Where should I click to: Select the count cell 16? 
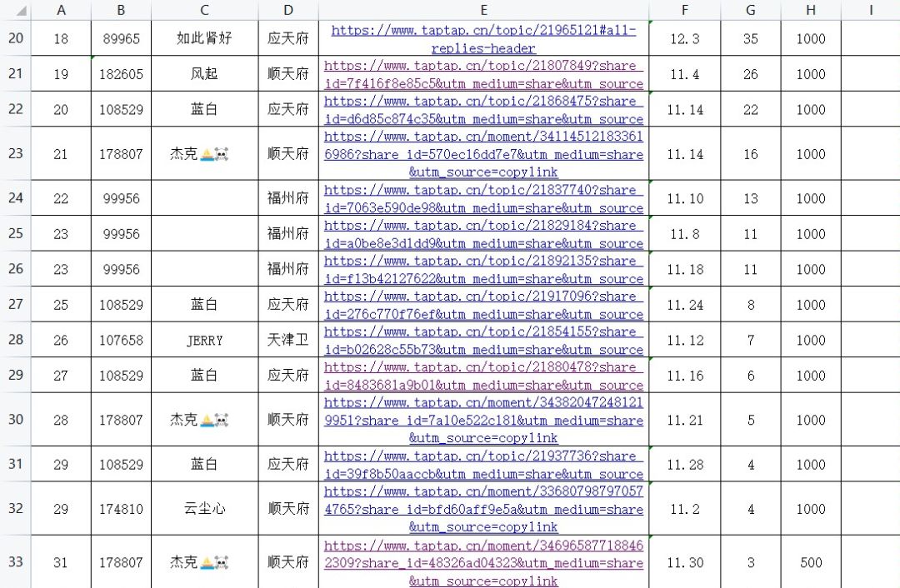pyautogui.click(x=750, y=153)
